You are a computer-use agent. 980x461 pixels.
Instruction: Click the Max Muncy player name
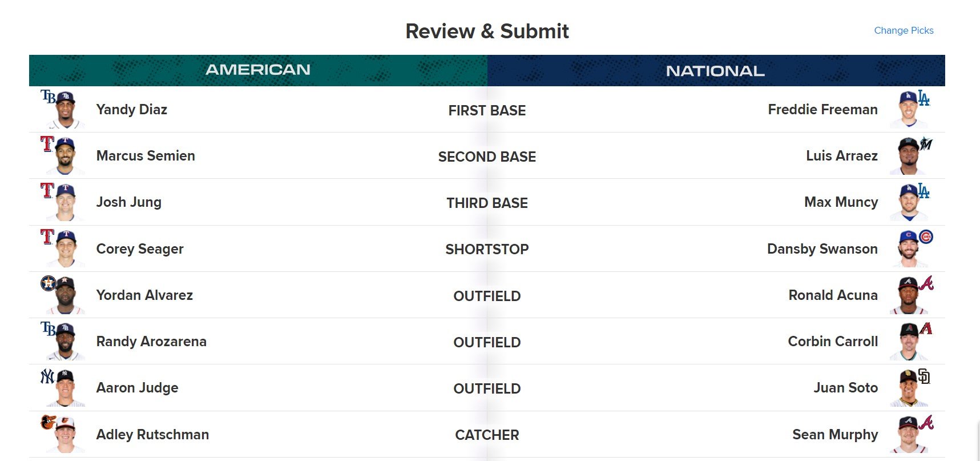pyautogui.click(x=841, y=202)
